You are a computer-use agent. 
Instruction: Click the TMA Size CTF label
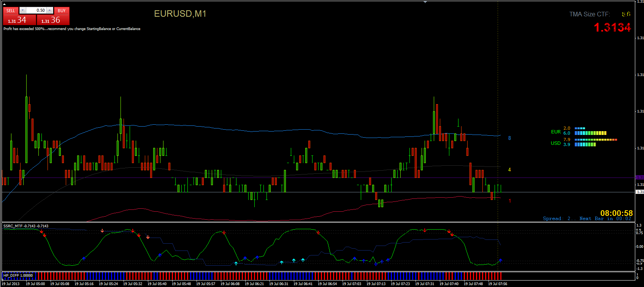(x=590, y=14)
